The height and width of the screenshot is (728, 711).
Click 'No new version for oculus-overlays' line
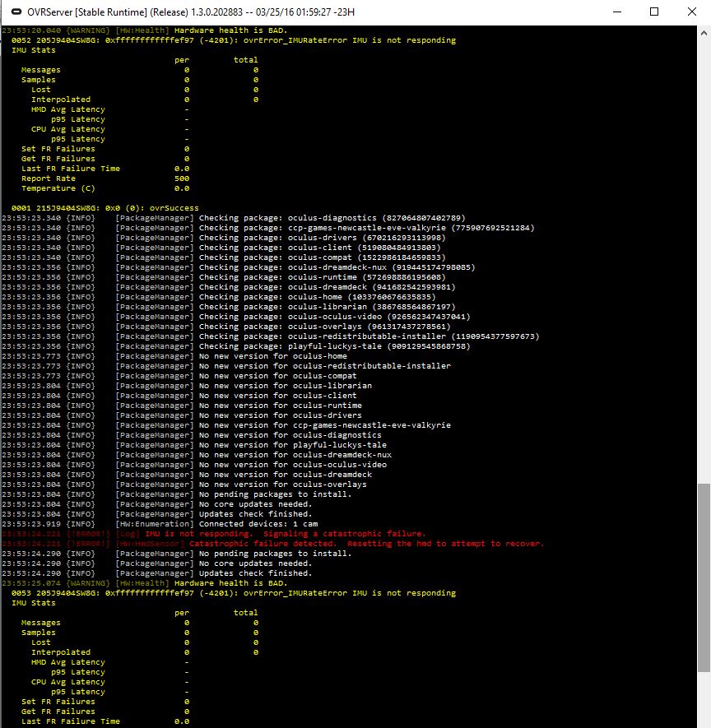(x=184, y=485)
